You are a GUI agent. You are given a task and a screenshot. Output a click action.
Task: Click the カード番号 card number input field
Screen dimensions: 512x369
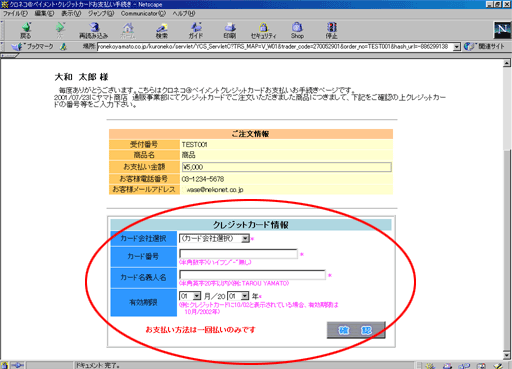238,254
